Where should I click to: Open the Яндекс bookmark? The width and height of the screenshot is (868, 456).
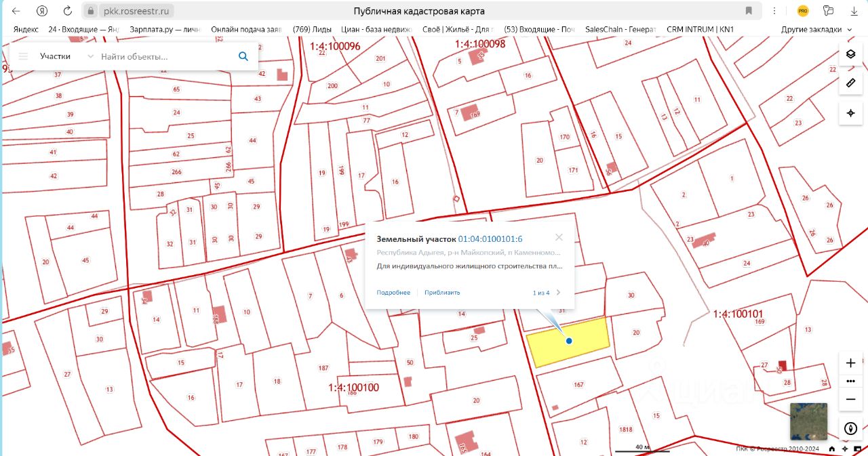26,29
